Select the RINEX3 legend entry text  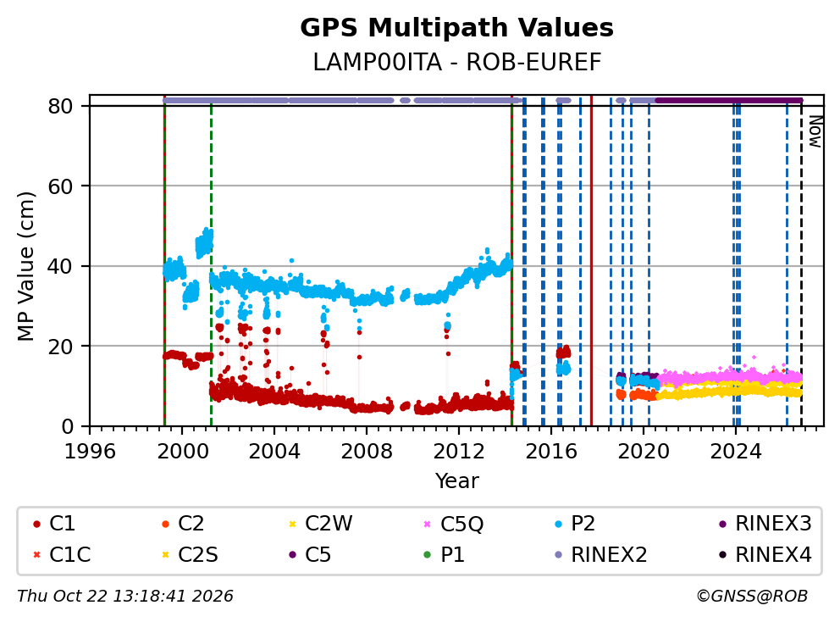click(773, 524)
